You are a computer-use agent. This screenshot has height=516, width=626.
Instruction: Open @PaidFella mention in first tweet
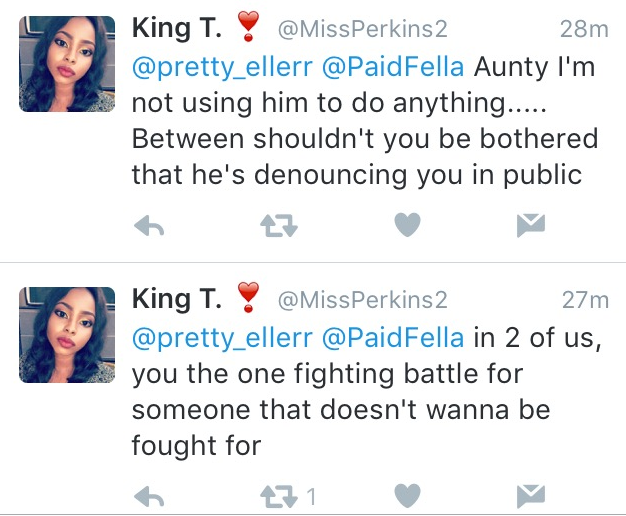(395, 67)
